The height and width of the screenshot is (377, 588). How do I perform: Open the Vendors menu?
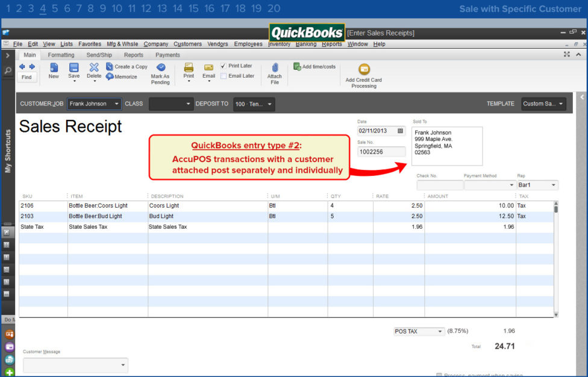(217, 44)
